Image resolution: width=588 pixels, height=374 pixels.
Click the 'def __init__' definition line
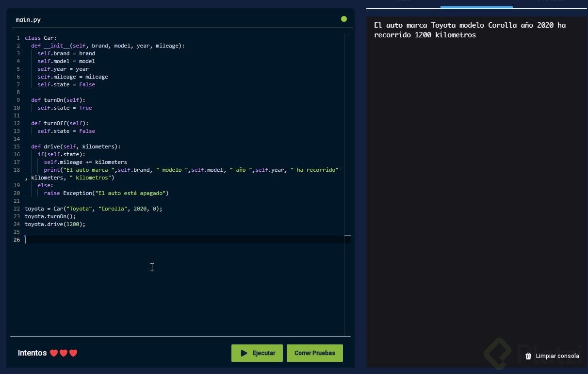click(x=108, y=46)
